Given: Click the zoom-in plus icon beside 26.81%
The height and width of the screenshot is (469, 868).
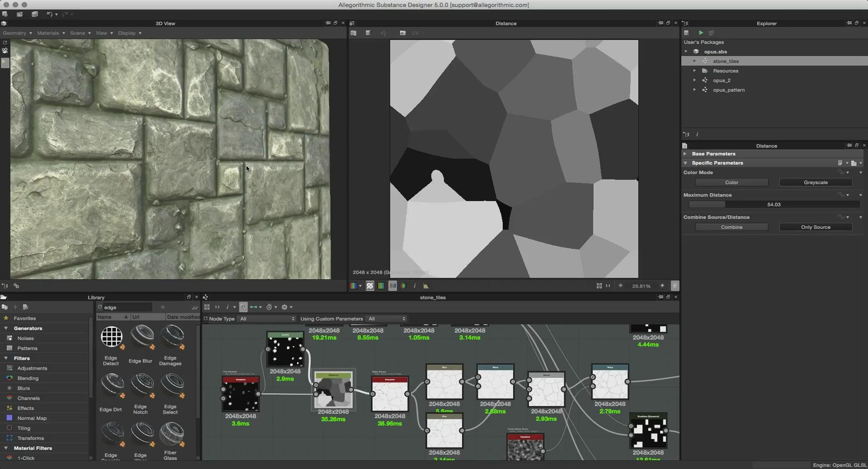Looking at the screenshot, I should click(662, 286).
